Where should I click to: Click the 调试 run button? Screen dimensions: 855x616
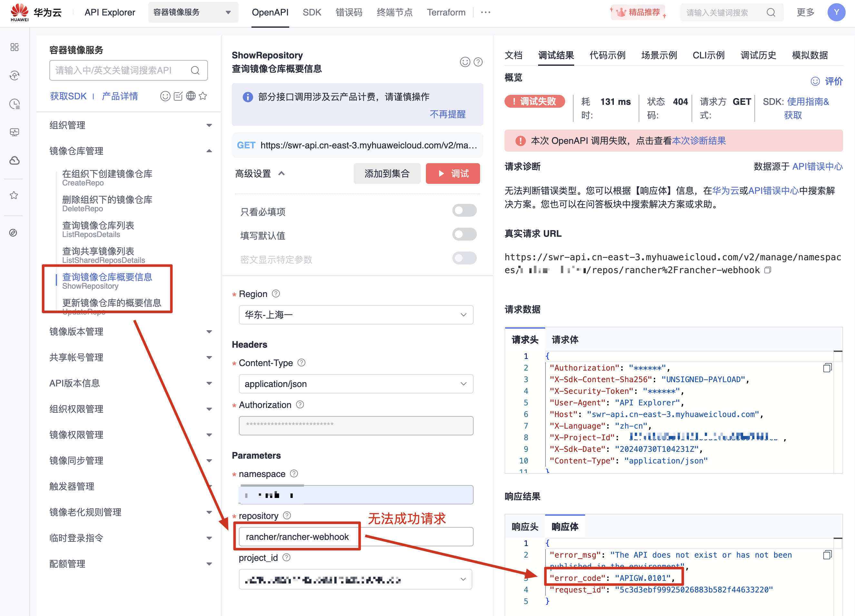point(453,174)
